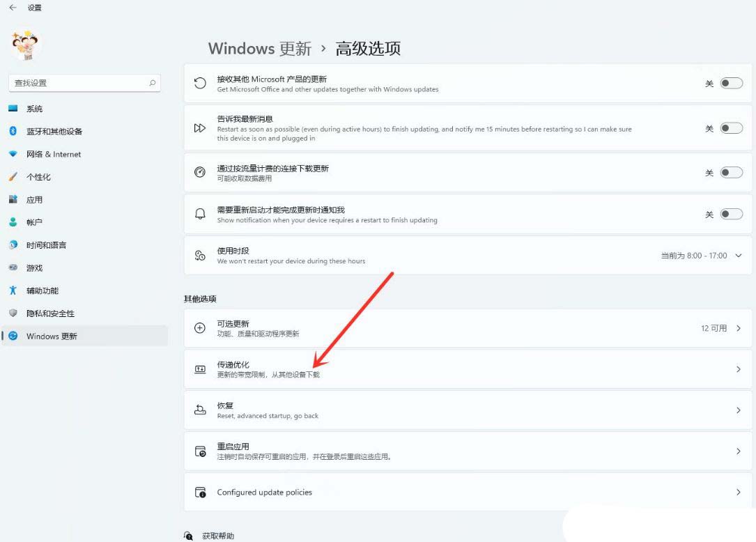Image resolution: width=756 pixels, height=542 pixels.
Task: Click the 系统 monitor icon
Action: pyautogui.click(x=13, y=109)
